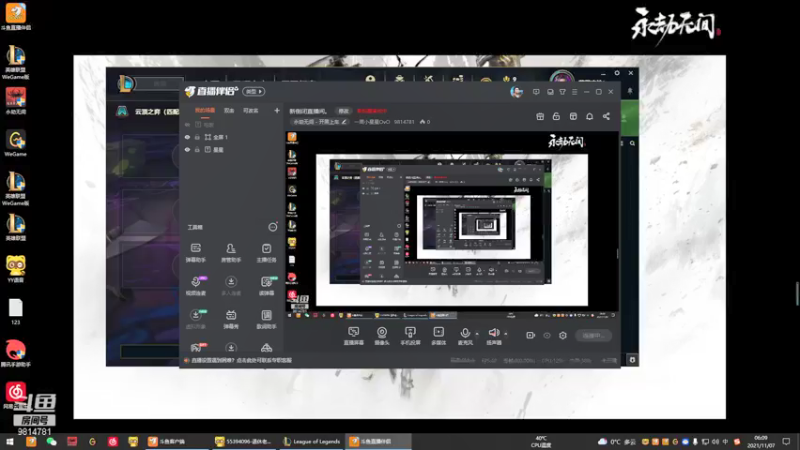
Task: Open the anchor tasks (主播任务) tool
Action: pos(266,253)
